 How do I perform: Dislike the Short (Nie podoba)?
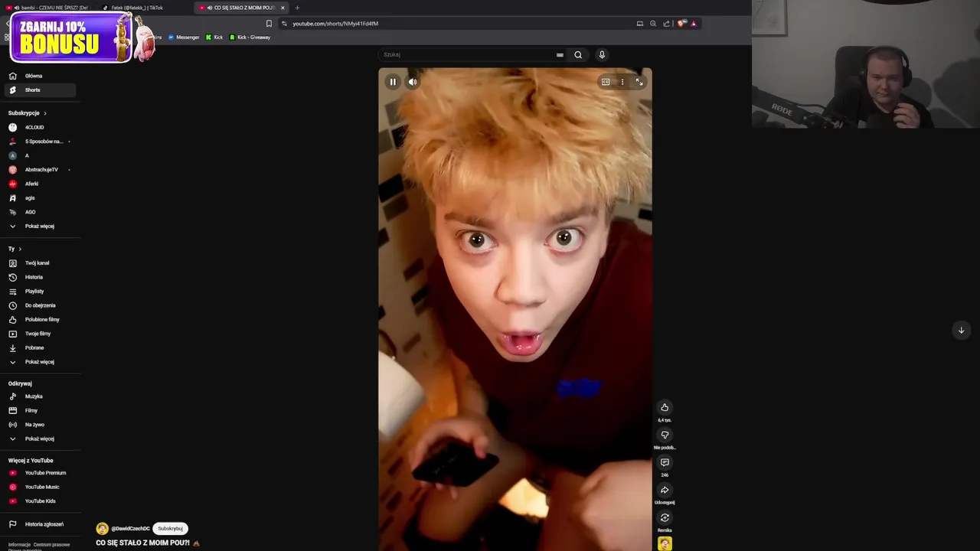(665, 435)
